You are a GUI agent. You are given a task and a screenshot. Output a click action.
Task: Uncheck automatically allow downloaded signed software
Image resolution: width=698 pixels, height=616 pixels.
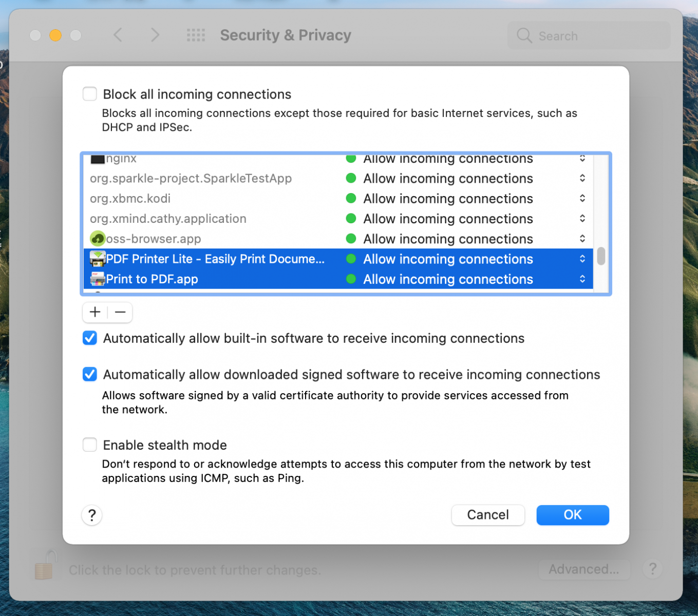[x=90, y=374]
